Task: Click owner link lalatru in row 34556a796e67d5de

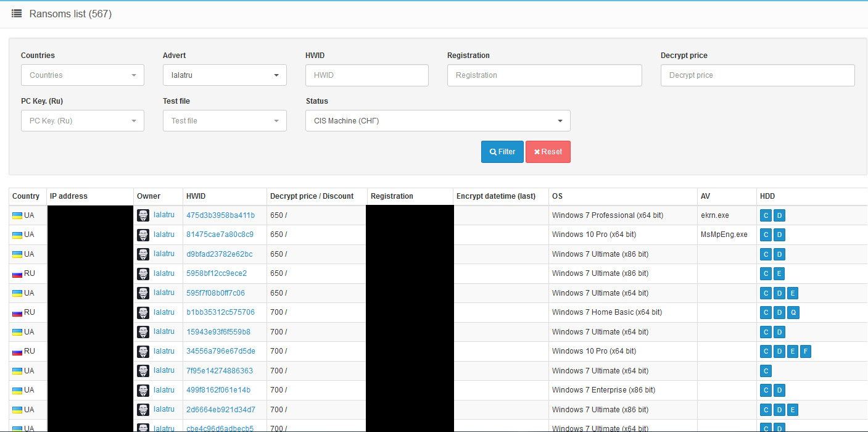Action: pyautogui.click(x=164, y=351)
